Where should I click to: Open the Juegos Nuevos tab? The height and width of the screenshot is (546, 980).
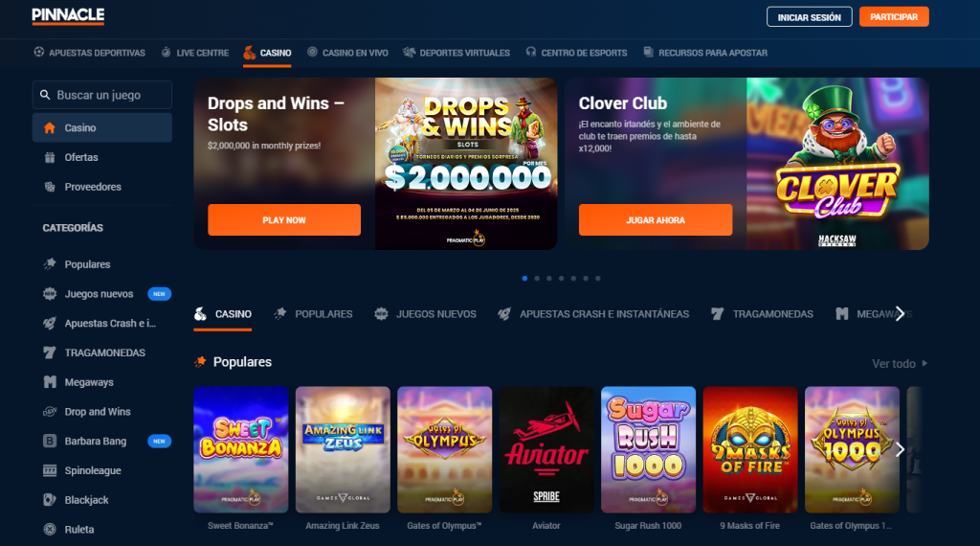[425, 314]
